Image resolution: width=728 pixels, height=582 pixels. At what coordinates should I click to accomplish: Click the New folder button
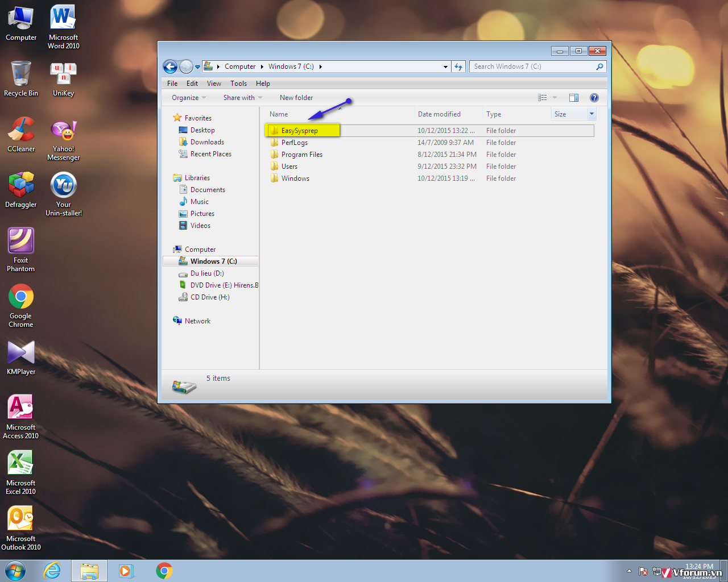296,98
